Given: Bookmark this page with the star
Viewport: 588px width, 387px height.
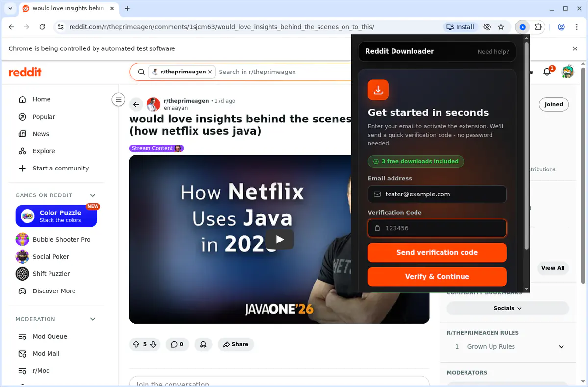Looking at the screenshot, I should (x=501, y=27).
